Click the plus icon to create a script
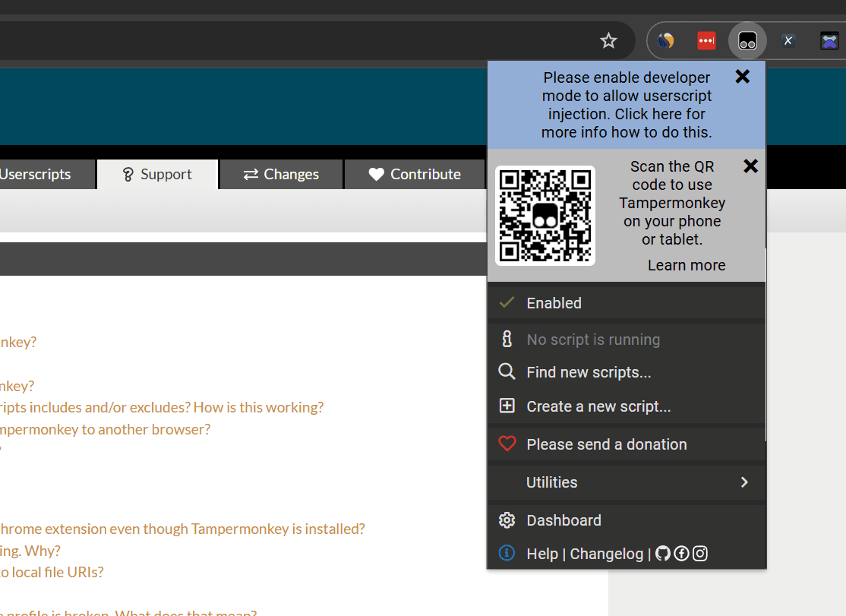Image resolution: width=846 pixels, height=616 pixels. click(507, 406)
